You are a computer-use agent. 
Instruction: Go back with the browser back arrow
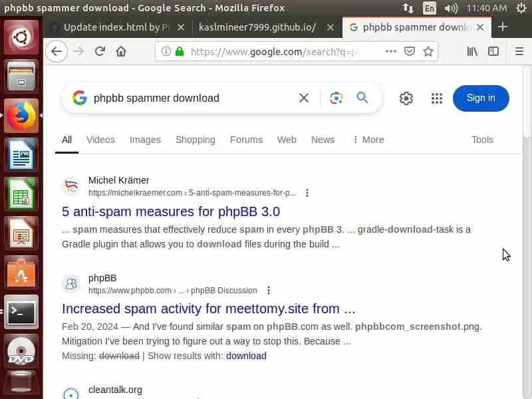(57, 52)
